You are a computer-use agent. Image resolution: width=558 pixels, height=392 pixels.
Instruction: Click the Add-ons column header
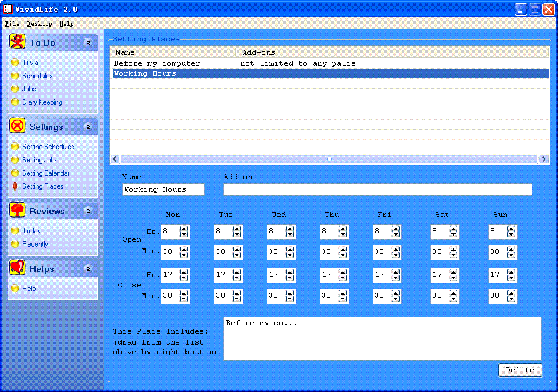[392, 52]
